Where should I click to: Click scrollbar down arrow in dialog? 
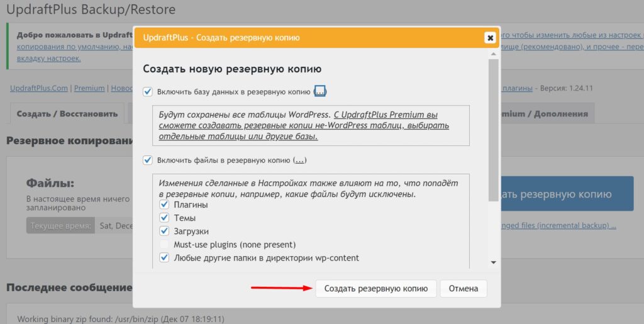493,262
